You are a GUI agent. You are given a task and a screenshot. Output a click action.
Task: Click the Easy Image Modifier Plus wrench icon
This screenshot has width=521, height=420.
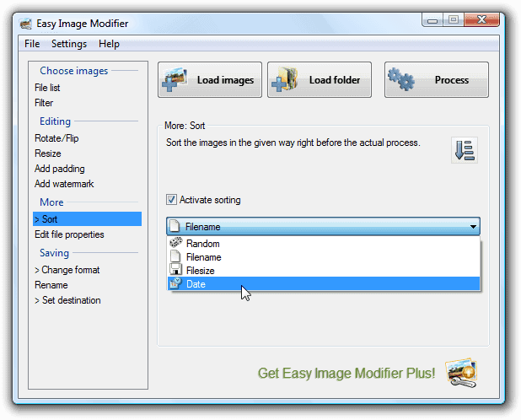point(462,373)
